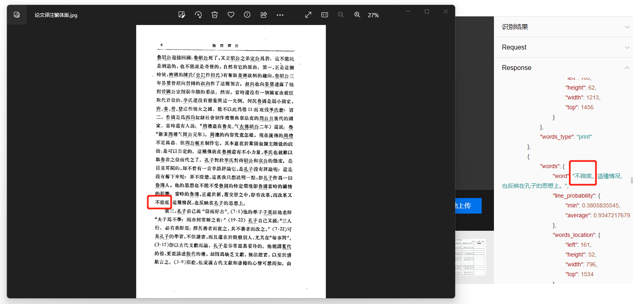644x304 pixels.
Task: Rotate the image with the rotate icon
Action: pos(198,15)
